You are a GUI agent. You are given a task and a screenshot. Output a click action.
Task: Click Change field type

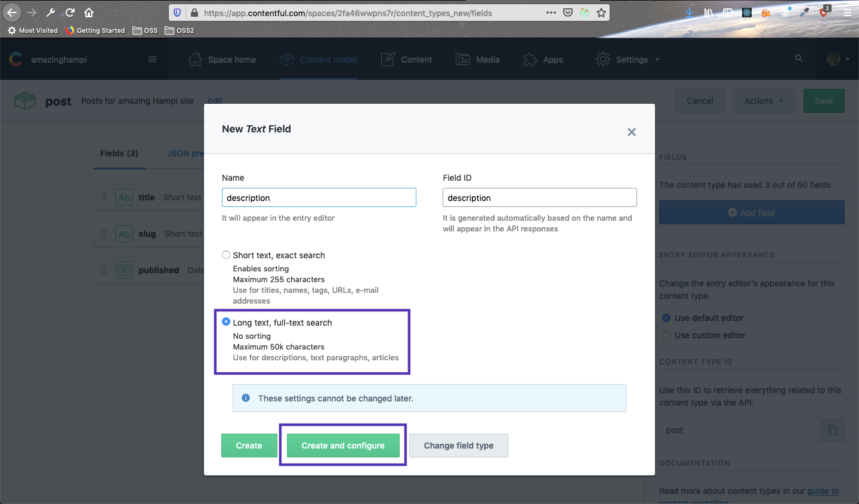459,446
